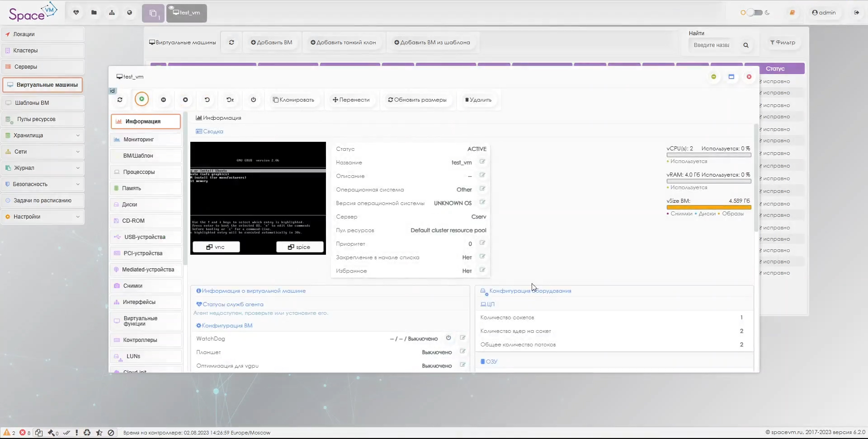Screen dimensions: 868x439
Task: Open the folder icon in top bar
Action: coord(94,13)
